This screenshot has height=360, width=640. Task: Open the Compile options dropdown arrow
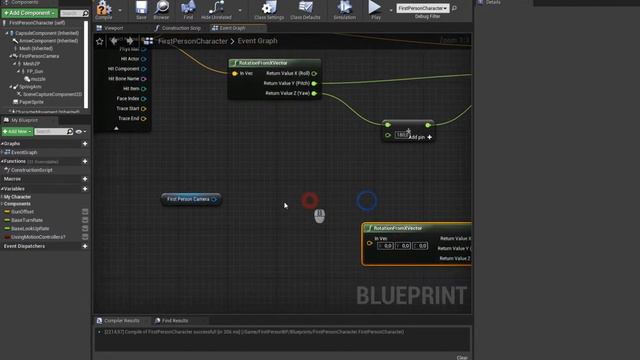coord(120,10)
